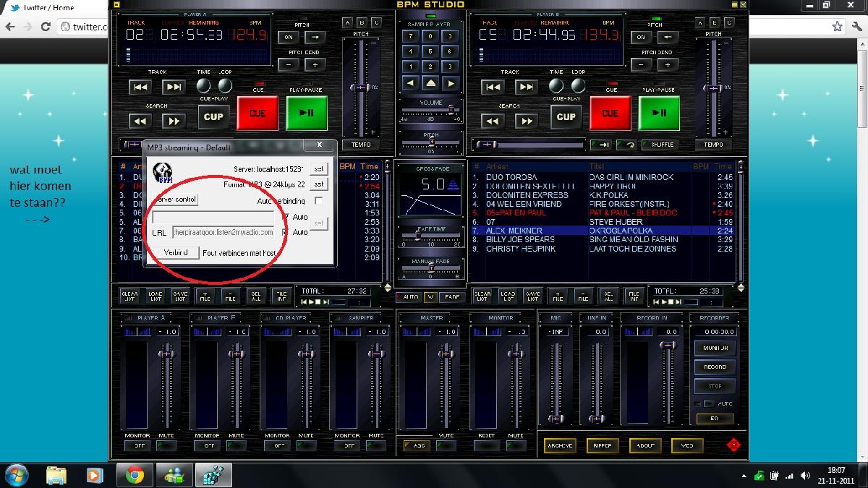Click the Verbind button in MP3 streaming dialog
The image size is (868, 488).
(x=176, y=252)
